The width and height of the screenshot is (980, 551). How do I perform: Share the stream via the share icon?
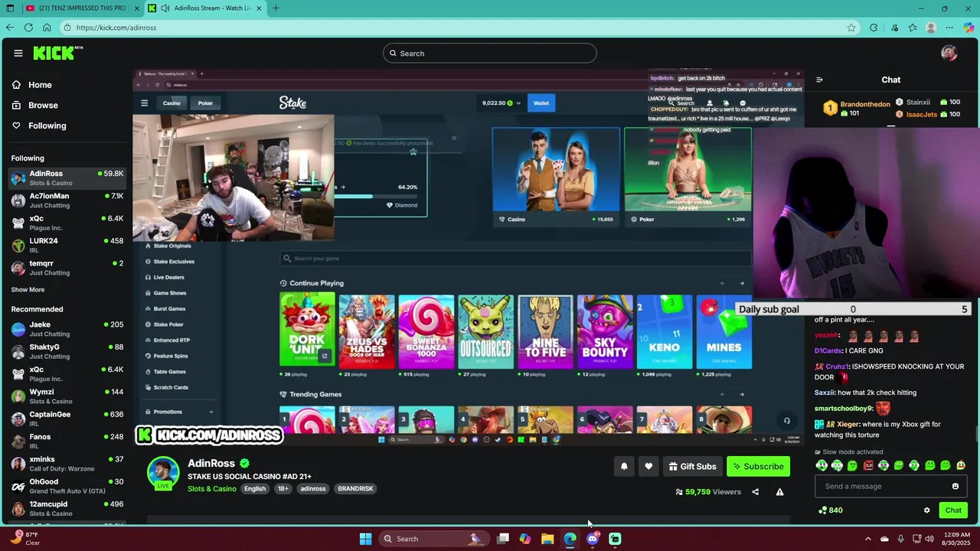(x=755, y=492)
